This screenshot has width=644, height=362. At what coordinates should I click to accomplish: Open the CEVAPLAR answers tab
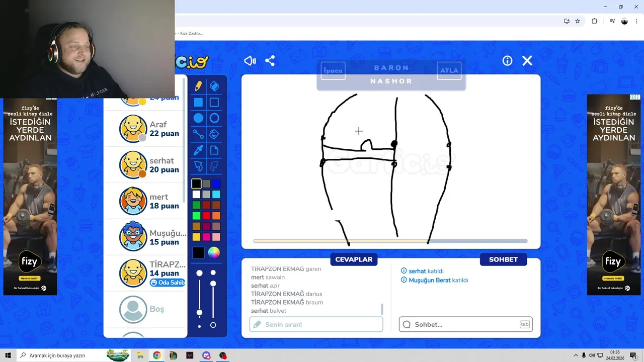[x=354, y=259]
